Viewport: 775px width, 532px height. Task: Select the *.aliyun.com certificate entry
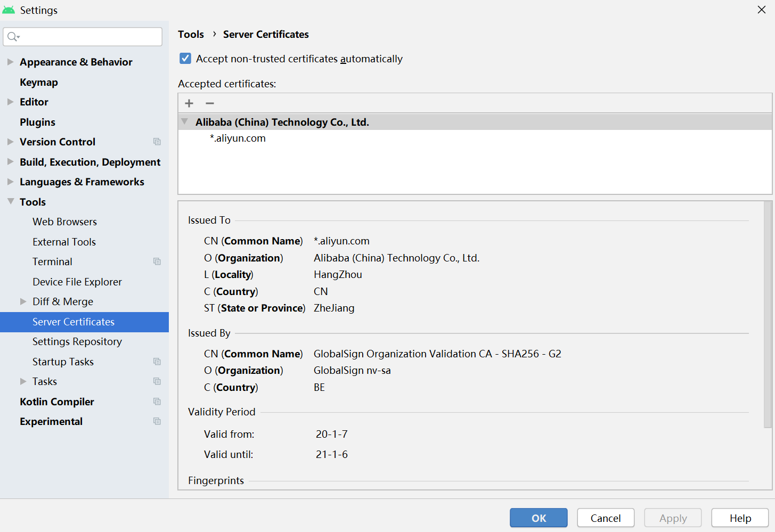click(x=238, y=138)
